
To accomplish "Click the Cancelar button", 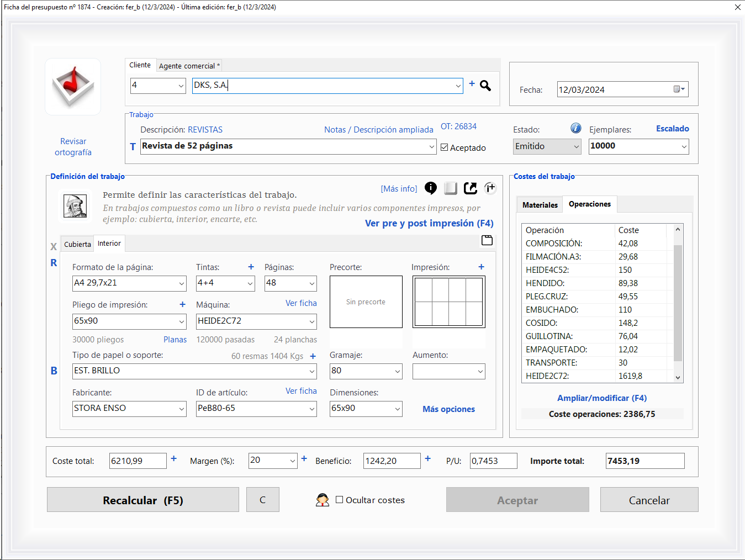I will point(649,500).
